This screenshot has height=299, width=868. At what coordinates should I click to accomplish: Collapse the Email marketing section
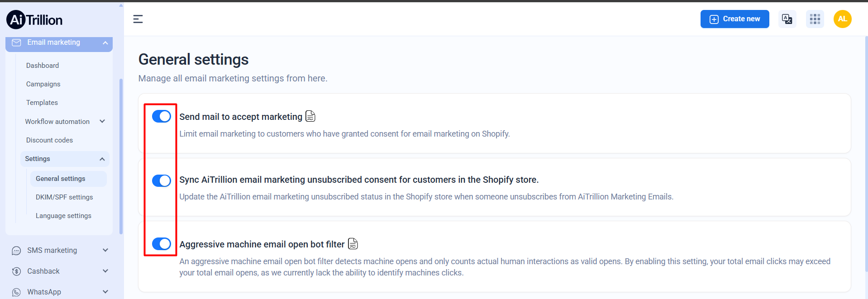[105, 43]
